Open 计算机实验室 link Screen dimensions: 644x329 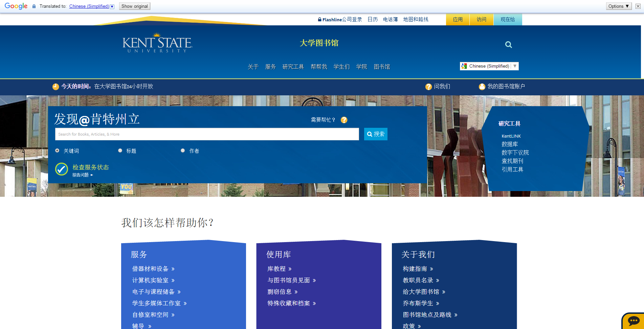[153, 280]
